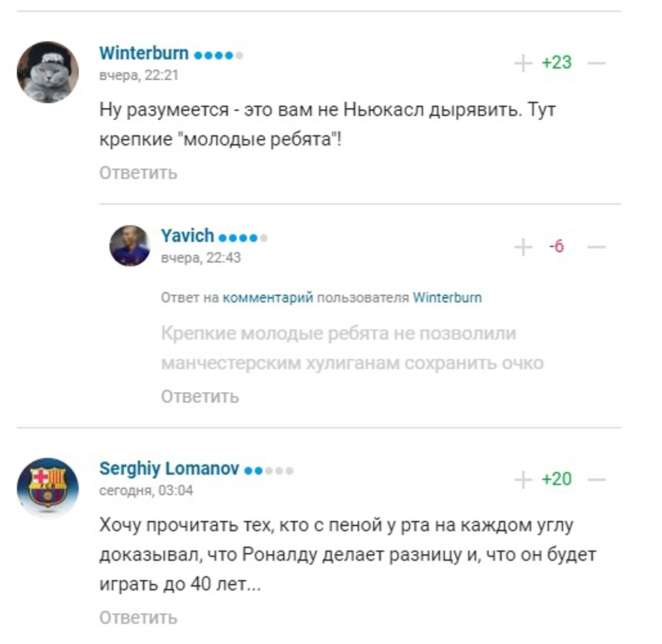View the -6 rating on Yavich's reply
This screenshot has width=662, height=644.
556,246
